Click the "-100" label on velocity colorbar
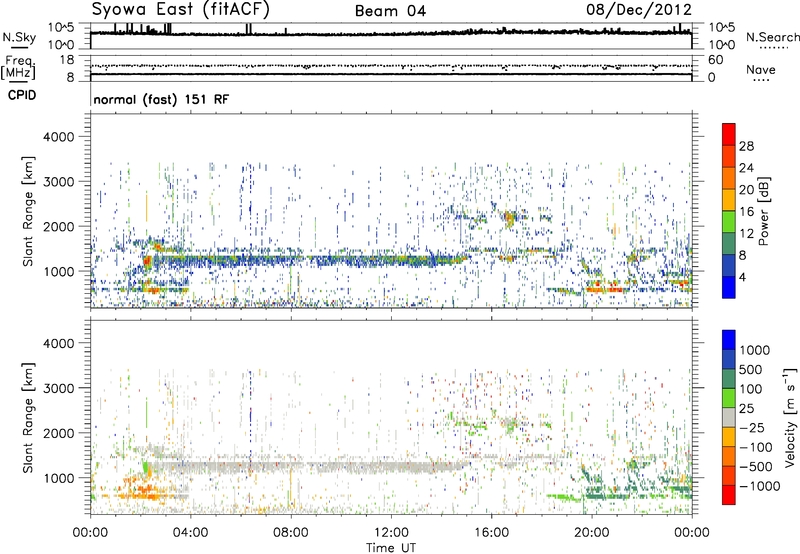Image resolution: width=800 pixels, height=554 pixels. (756, 447)
